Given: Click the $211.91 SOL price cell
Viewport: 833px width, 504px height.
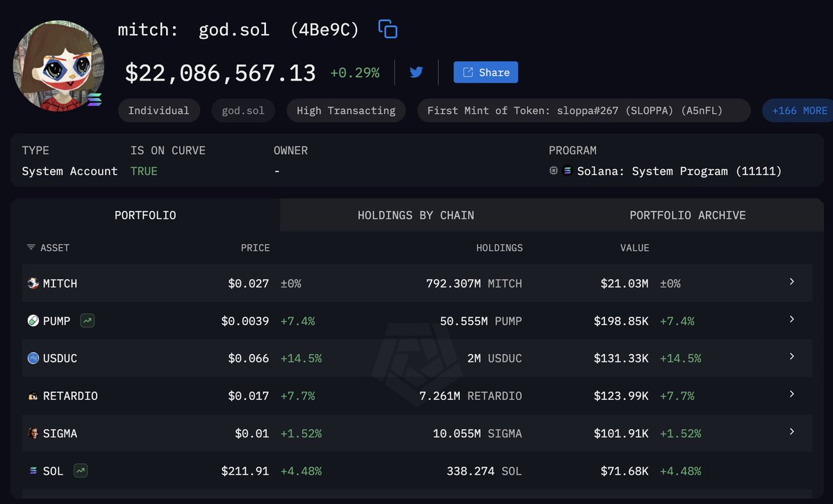Looking at the screenshot, I should 245,471.
